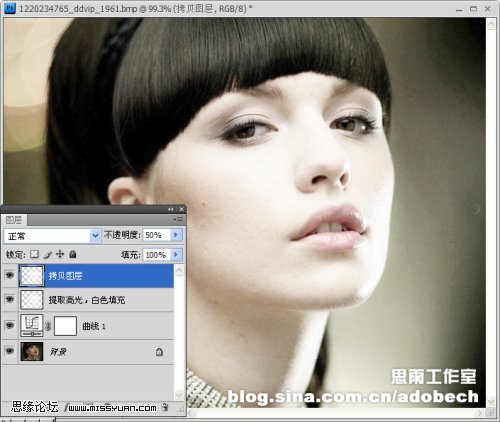Image resolution: width=500 pixels, height=422 pixels.
Task: Click the lock image pixels brush icon
Action: click(x=48, y=255)
